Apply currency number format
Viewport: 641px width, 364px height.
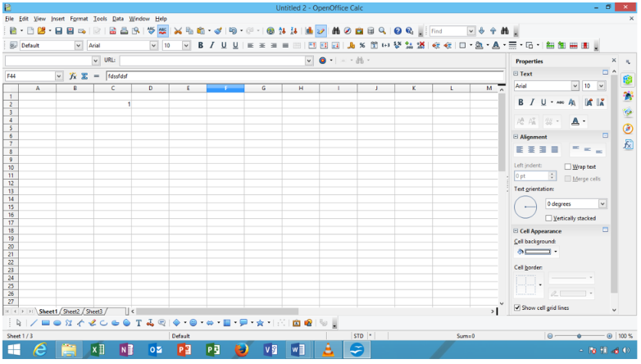[351, 45]
